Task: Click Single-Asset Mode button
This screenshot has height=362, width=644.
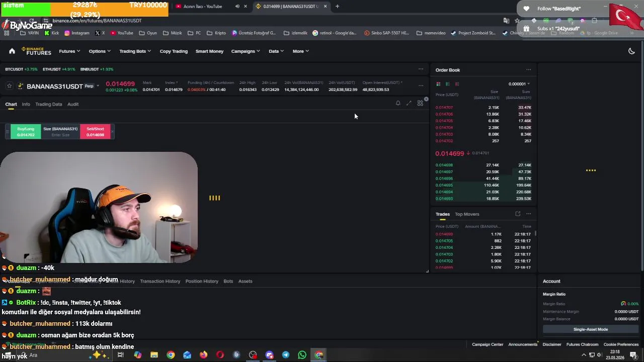Action: [x=591, y=329]
